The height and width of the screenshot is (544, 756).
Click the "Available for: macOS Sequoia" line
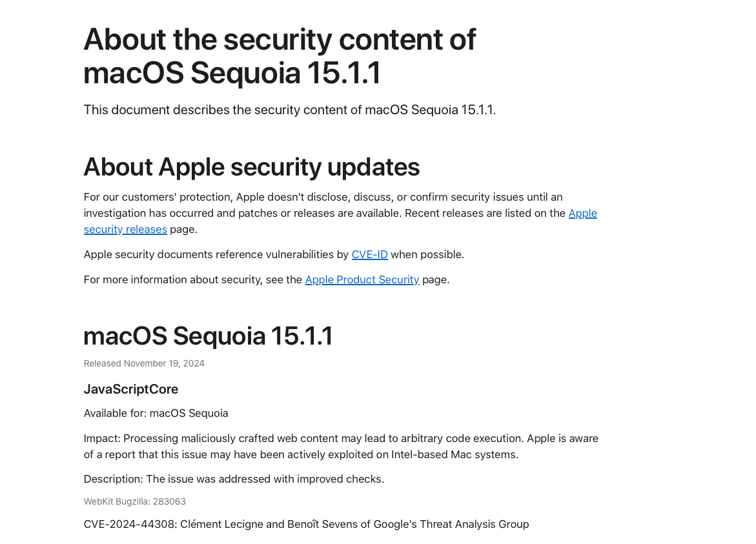pos(156,413)
